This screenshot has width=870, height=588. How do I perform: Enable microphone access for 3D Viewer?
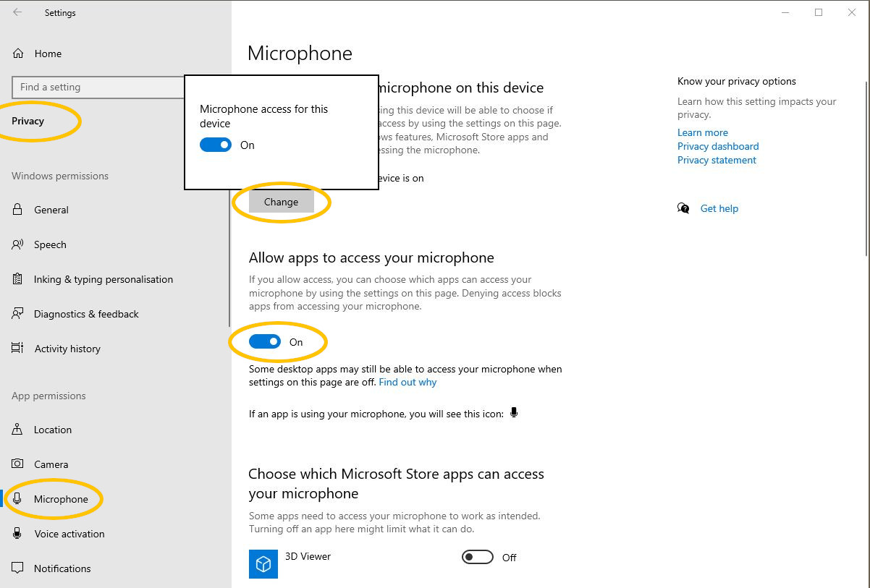click(478, 557)
